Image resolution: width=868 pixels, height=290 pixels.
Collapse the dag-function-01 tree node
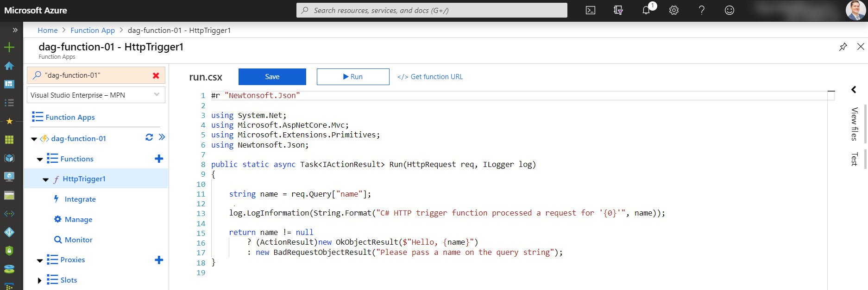pos(34,139)
